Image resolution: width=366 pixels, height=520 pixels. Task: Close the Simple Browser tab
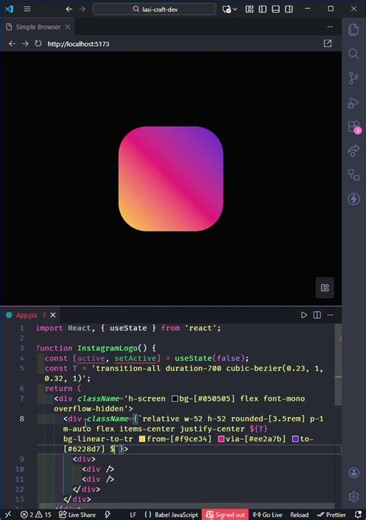click(68, 27)
